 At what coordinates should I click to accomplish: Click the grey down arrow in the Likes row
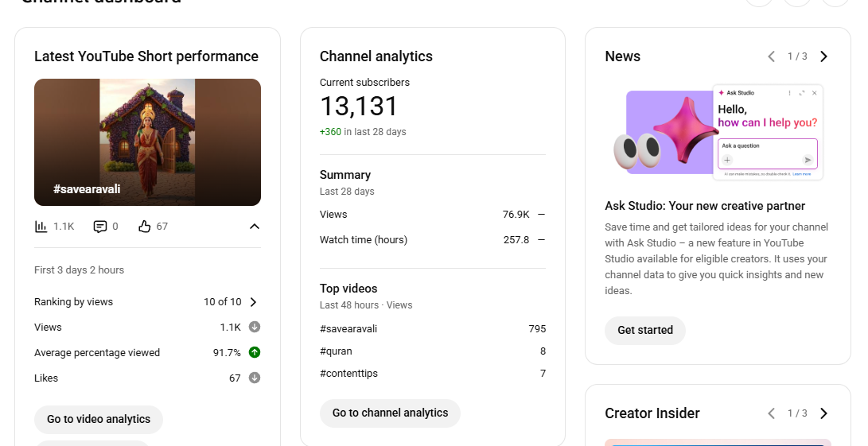pyautogui.click(x=255, y=378)
